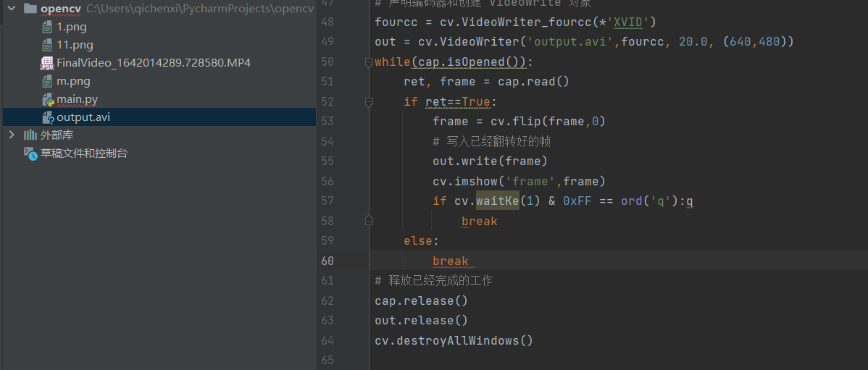The height and width of the screenshot is (370, 868).
Task: Click line number 60 in the gutter
Action: coord(327,261)
